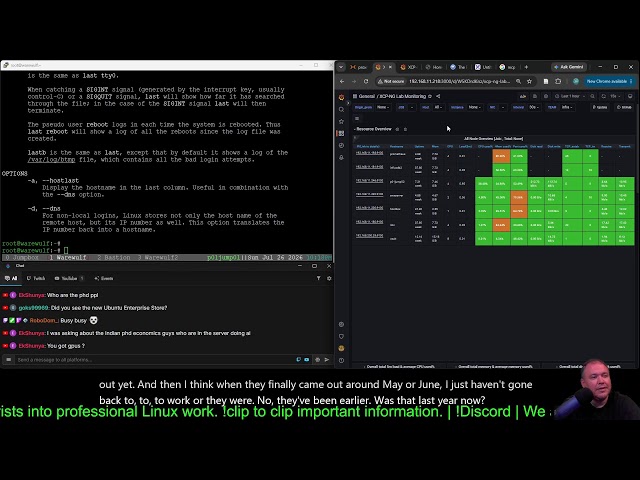Bookmark this page with the star icon
Viewport: 640px width, 480px height.
[x=529, y=81]
